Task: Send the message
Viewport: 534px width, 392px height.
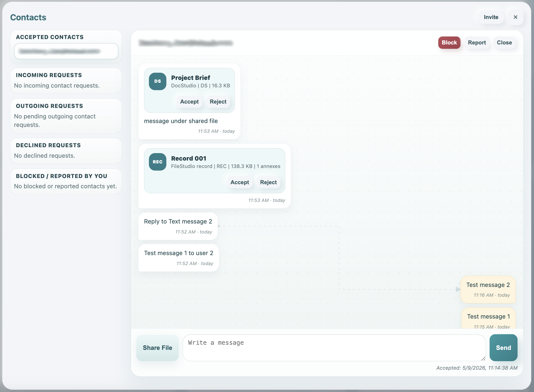Action: [x=503, y=348]
